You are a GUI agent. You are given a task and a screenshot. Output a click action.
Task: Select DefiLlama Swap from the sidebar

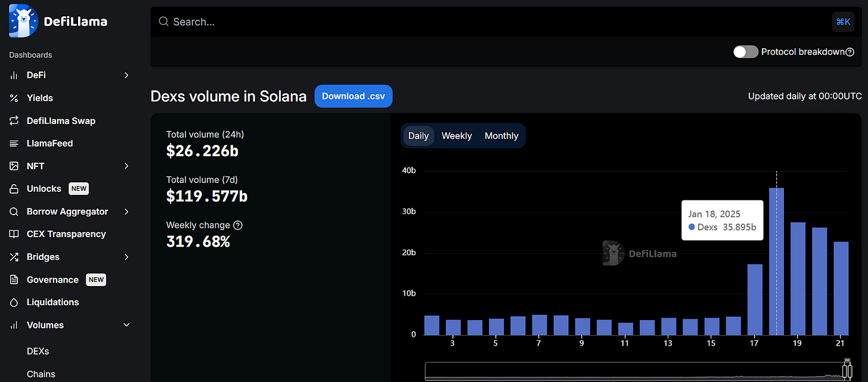[x=61, y=120]
